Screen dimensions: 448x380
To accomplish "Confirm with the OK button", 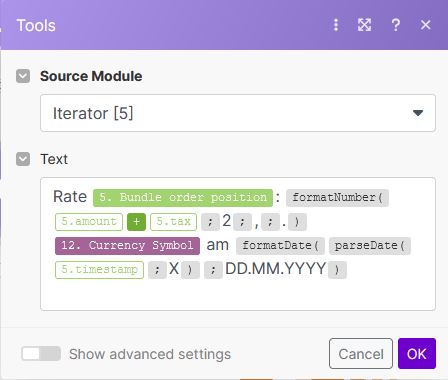I will pos(417,354).
